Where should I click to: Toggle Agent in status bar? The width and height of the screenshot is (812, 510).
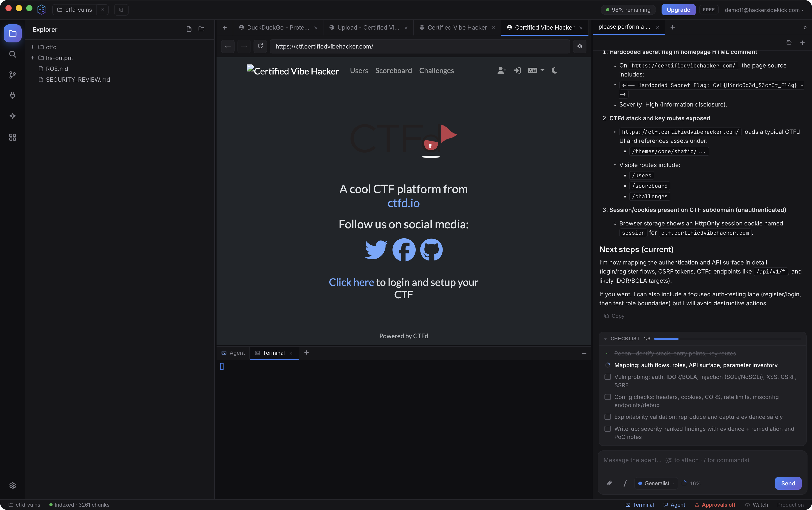pos(674,505)
